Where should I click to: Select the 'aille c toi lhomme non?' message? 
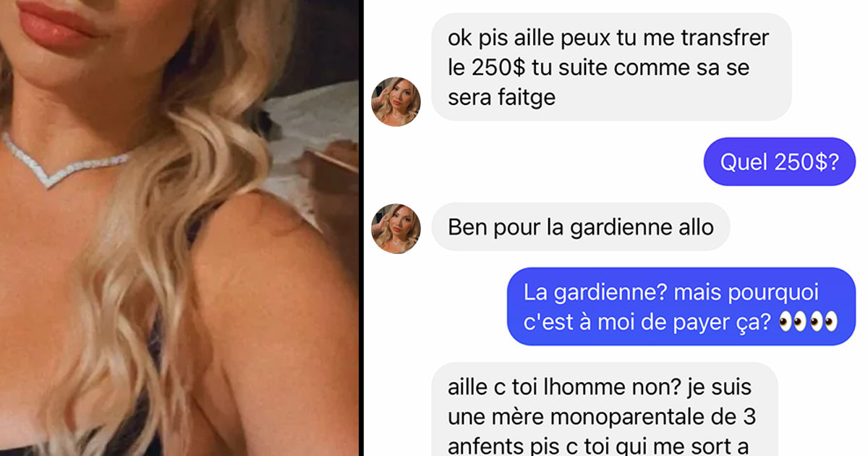coord(605,410)
